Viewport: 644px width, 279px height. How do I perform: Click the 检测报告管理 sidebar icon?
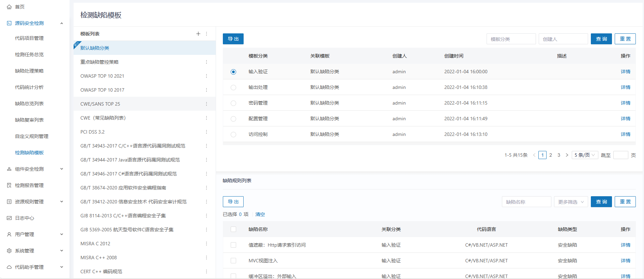9,185
